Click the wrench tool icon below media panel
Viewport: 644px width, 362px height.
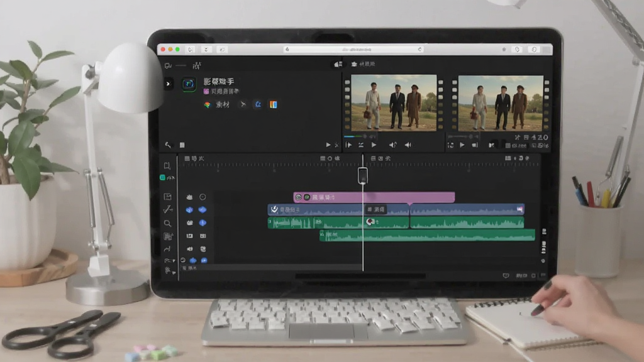pos(168,145)
